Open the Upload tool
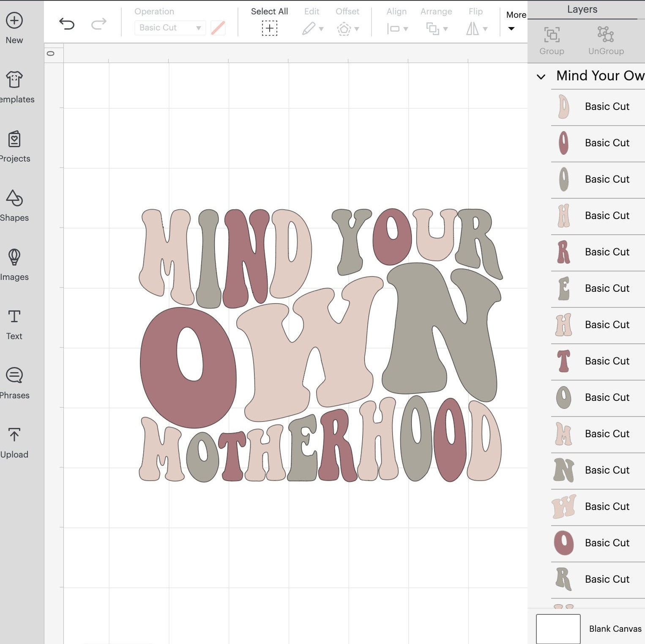The width and height of the screenshot is (645, 644). coord(14,440)
